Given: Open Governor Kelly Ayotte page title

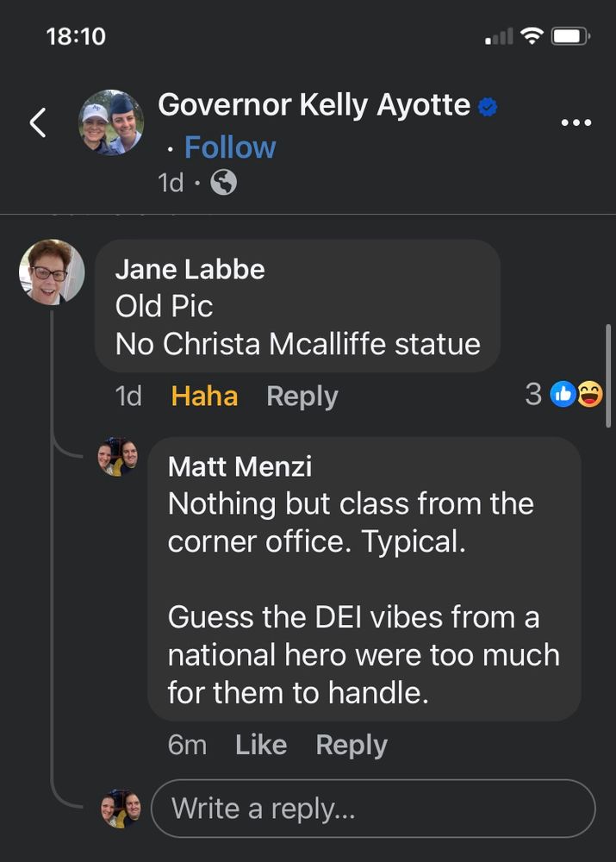Looking at the screenshot, I should [314, 105].
